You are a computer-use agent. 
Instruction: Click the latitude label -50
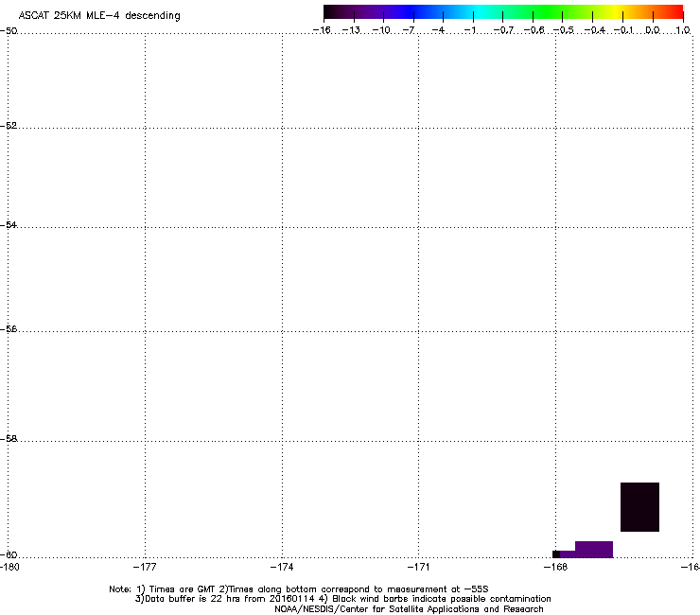(x=9, y=31)
